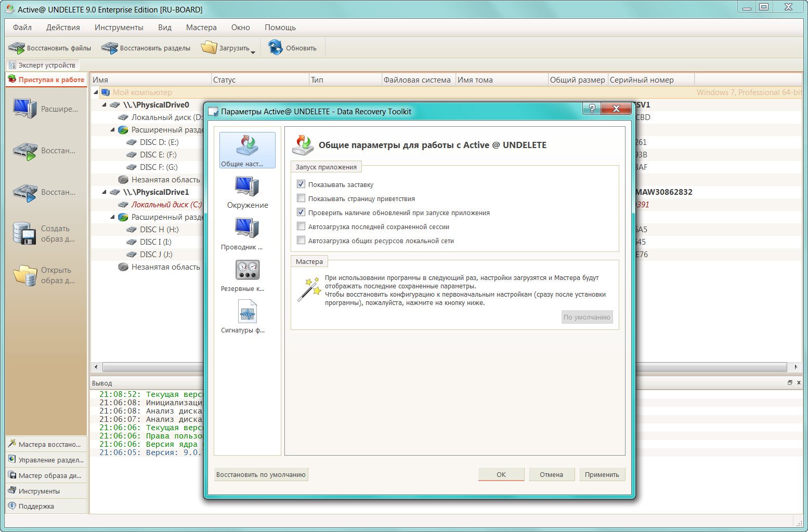Select DISC F: (G:) tree row
The width and height of the screenshot is (808, 532).
[x=159, y=167]
